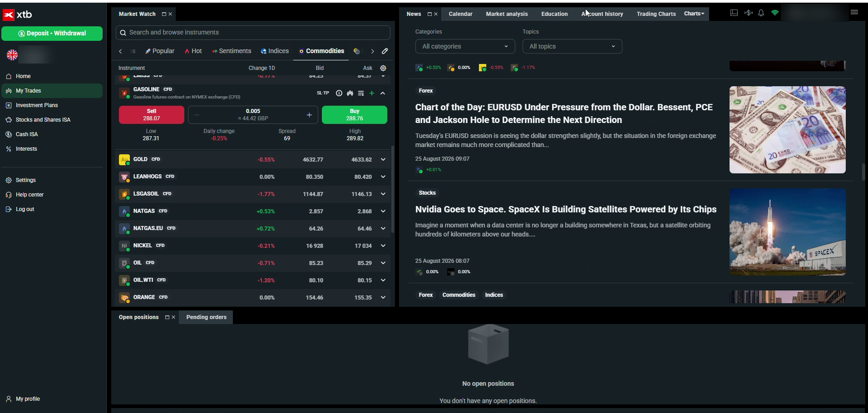Open the hamburger menu at top right
Image resolution: width=868 pixels, height=413 pixels.
854,13
